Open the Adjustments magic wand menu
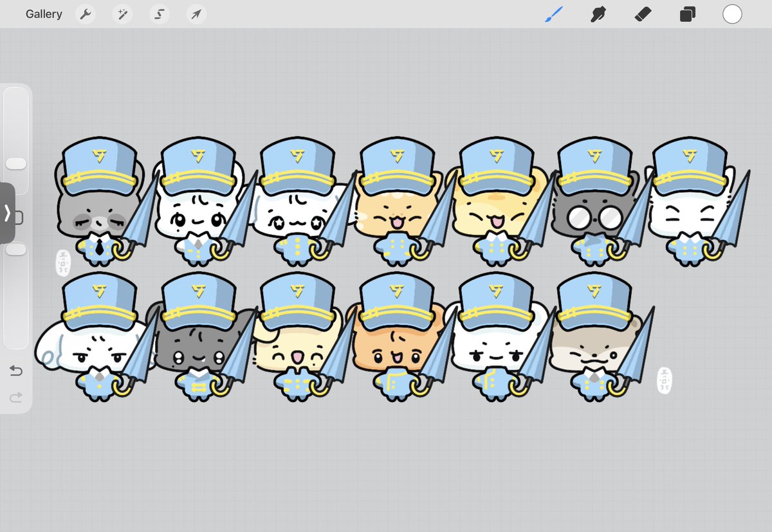Viewport: 772px width, 532px height. point(122,14)
